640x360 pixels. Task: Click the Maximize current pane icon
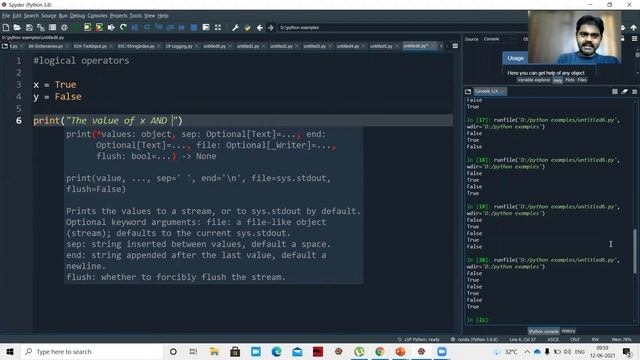218,27
